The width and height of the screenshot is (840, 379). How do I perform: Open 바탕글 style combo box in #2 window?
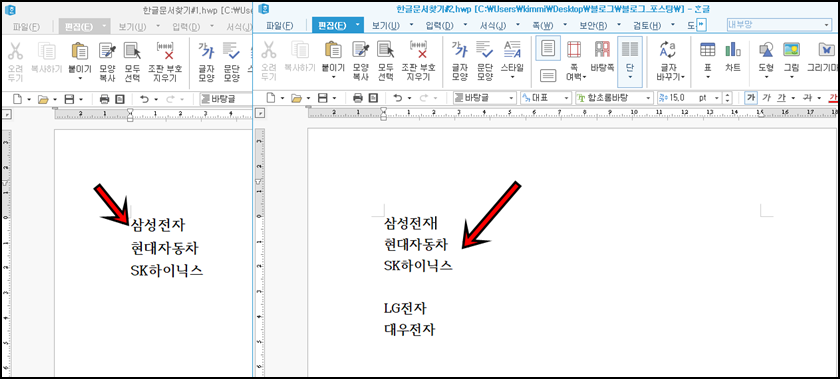(x=484, y=98)
